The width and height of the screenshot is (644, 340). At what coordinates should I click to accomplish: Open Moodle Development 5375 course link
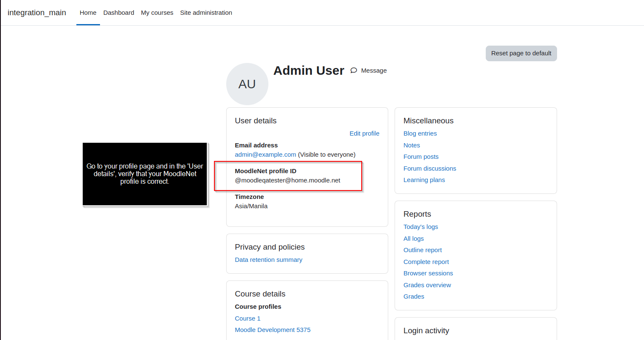273,330
